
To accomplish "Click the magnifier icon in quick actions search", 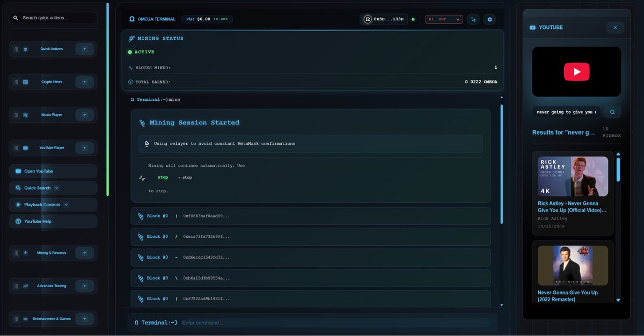I will click(x=16, y=18).
